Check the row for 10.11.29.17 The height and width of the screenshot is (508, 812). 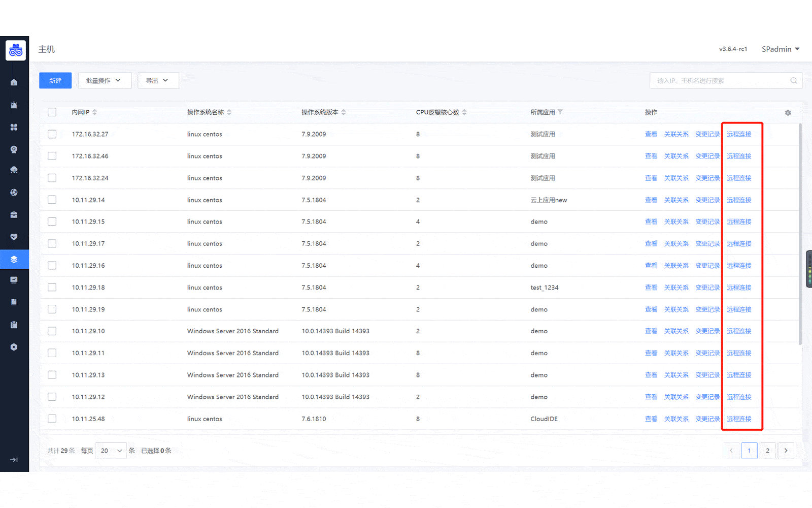click(x=52, y=244)
